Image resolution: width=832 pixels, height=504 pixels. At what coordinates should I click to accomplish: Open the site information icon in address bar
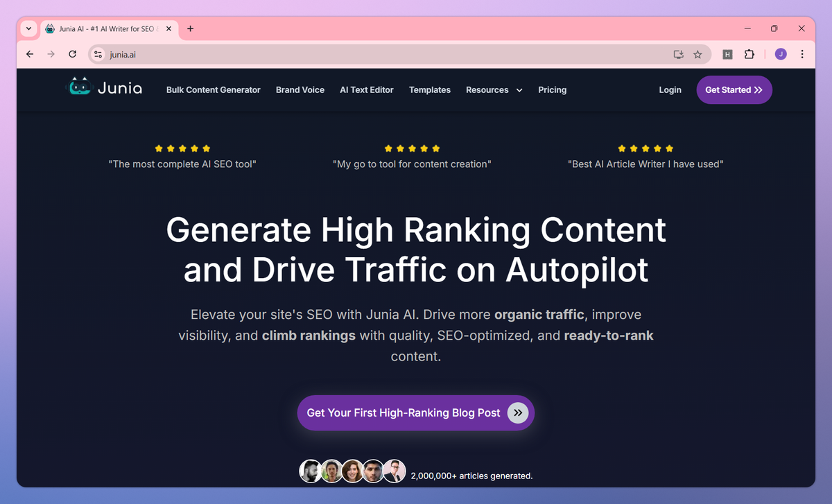[x=98, y=54]
